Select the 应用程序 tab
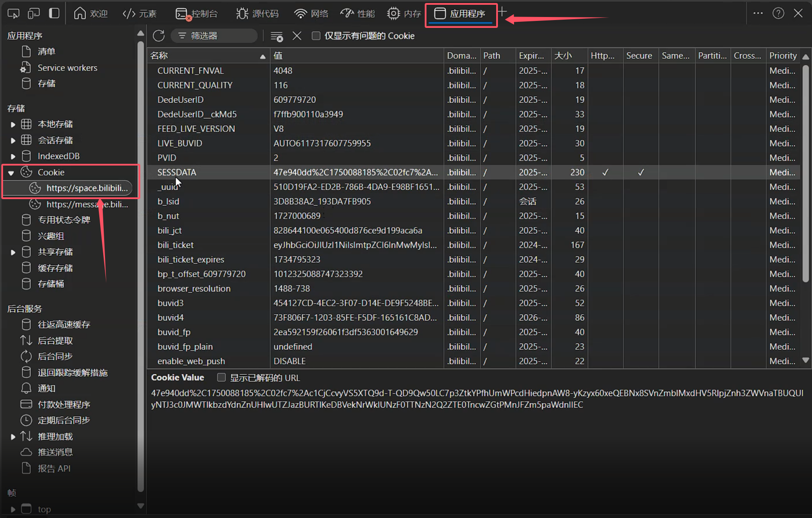Image resolution: width=812 pixels, height=518 pixels. 461,14
